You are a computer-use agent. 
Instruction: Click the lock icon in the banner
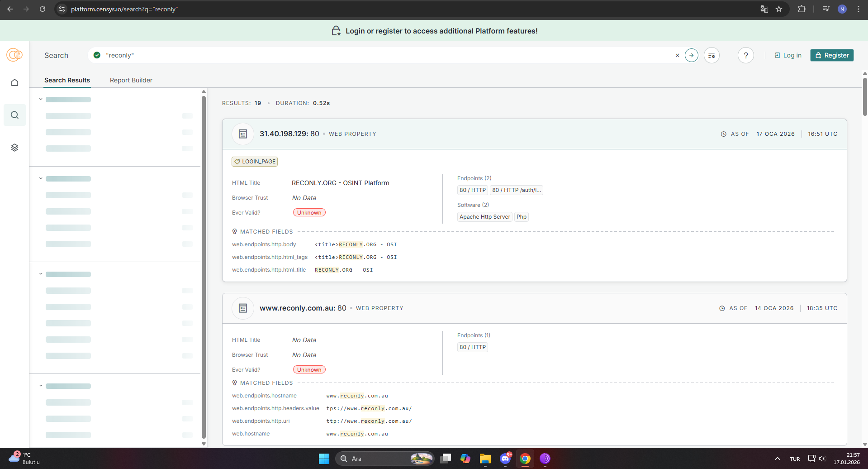[x=336, y=31]
